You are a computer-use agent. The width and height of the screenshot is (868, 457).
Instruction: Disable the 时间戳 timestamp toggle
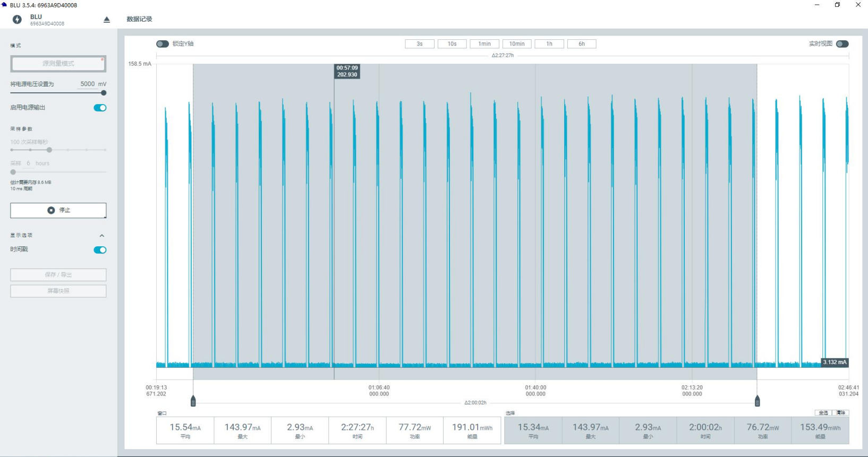click(x=100, y=250)
